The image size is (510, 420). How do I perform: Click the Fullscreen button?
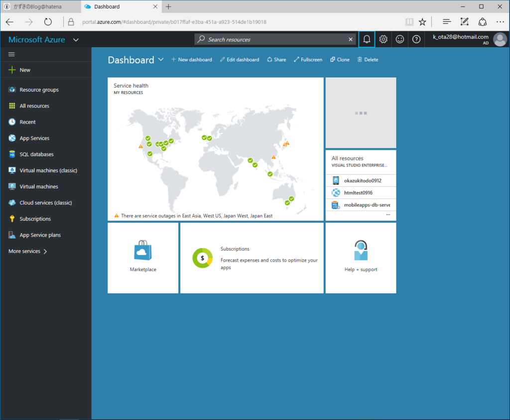point(308,59)
